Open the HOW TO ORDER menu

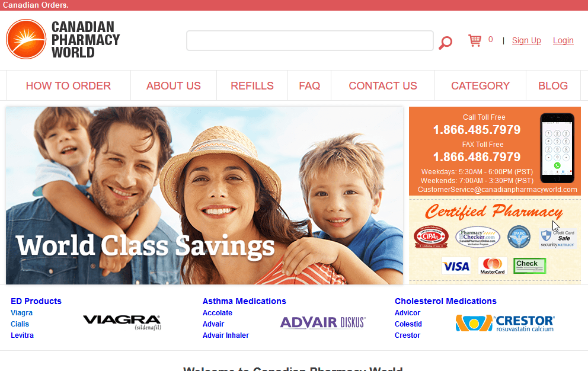[x=68, y=85]
